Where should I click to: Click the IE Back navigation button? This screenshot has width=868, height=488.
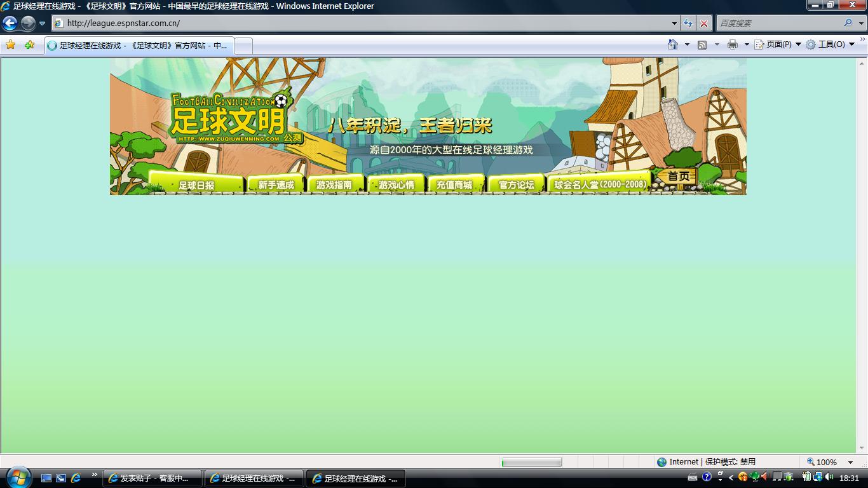coord(10,24)
